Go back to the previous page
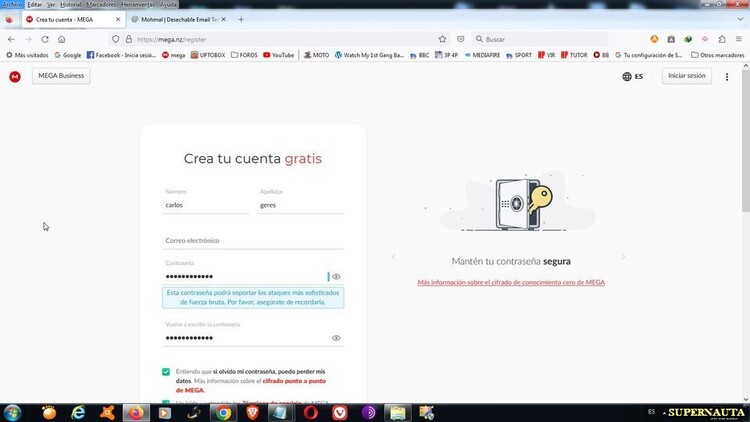 click(x=11, y=39)
